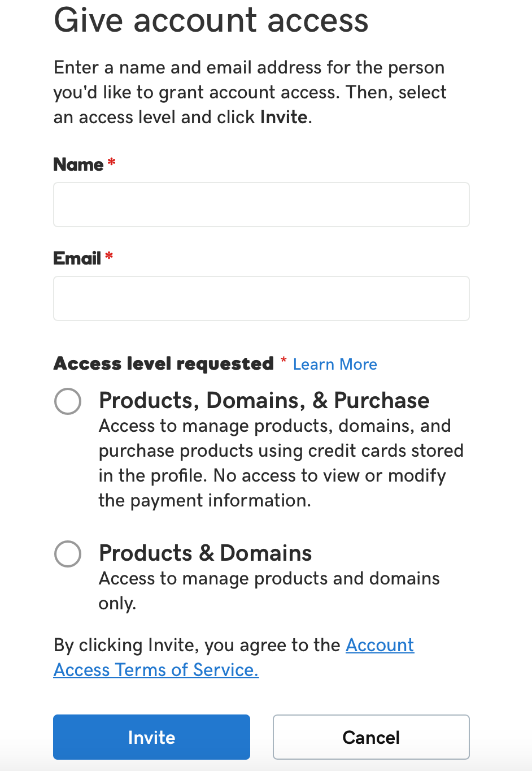Image resolution: width=532 pixels, height=771 pixels.
Task: Open the Learn More link
Action: tap(335, 365)
